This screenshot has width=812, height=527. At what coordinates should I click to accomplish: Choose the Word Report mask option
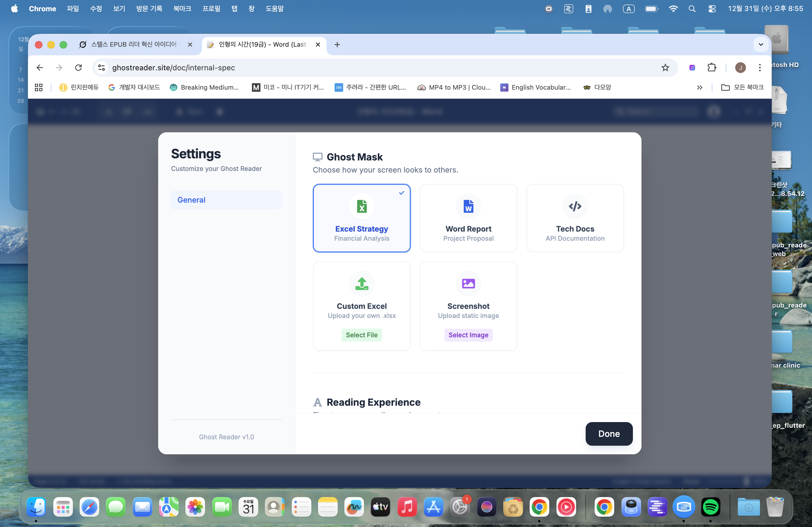tap(468, 218)
